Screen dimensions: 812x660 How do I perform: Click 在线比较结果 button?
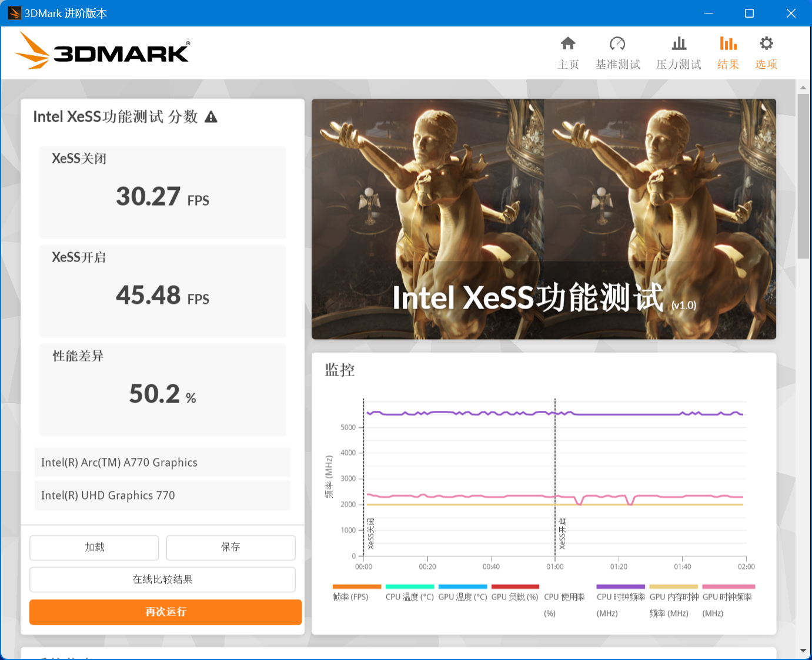[162, 579]
